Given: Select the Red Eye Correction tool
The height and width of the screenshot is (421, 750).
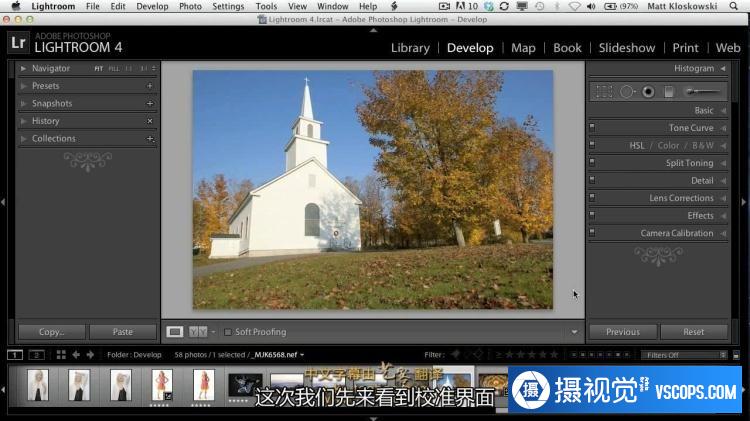Looking at the screenshot, I should coord(648,91).
